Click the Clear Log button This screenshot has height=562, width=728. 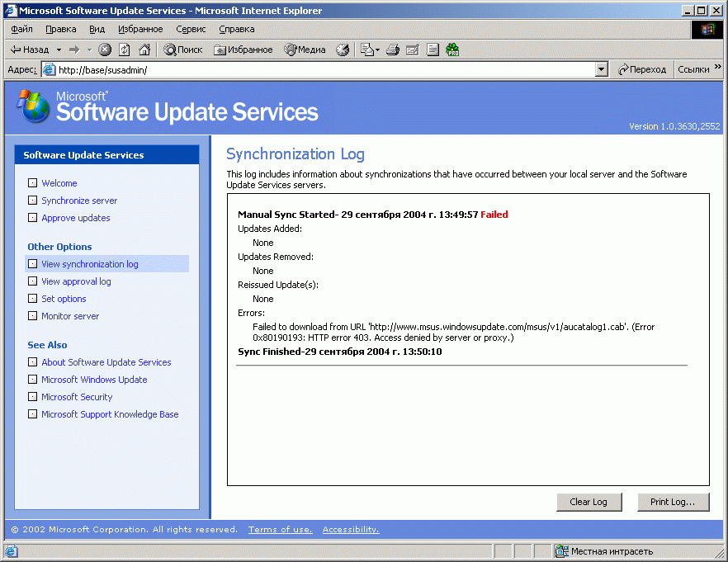point(589,502)
